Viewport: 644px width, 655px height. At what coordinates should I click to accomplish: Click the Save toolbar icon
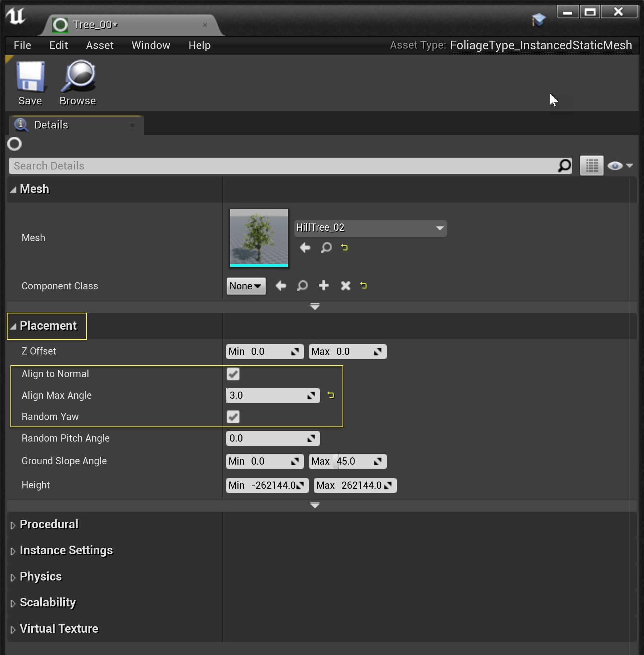pyautogui.click(x=30, y=77)
